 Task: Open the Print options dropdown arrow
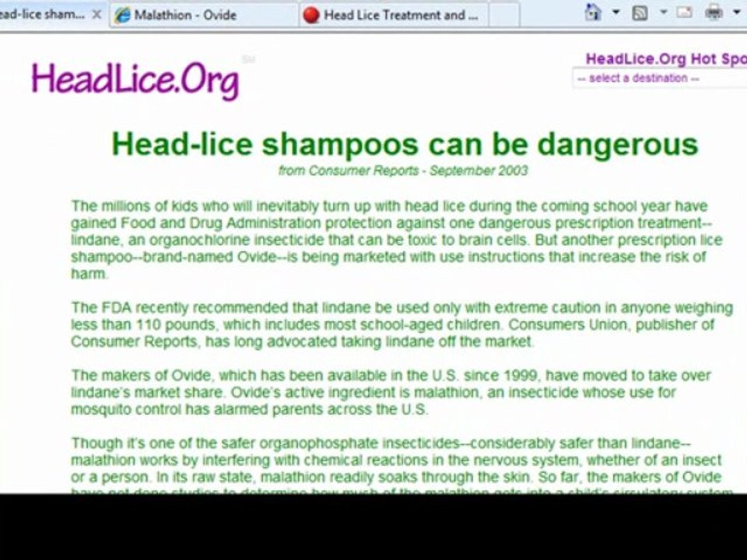pos(737,12)
